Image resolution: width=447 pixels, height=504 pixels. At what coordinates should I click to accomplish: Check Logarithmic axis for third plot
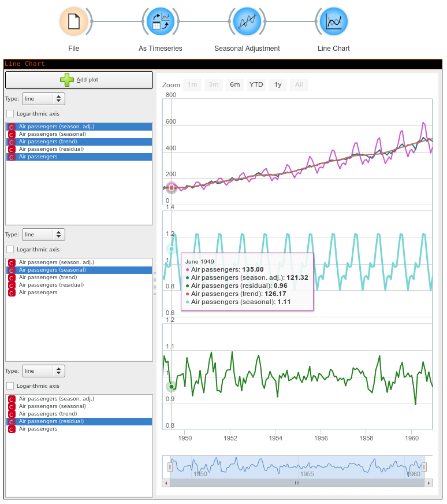10,386
